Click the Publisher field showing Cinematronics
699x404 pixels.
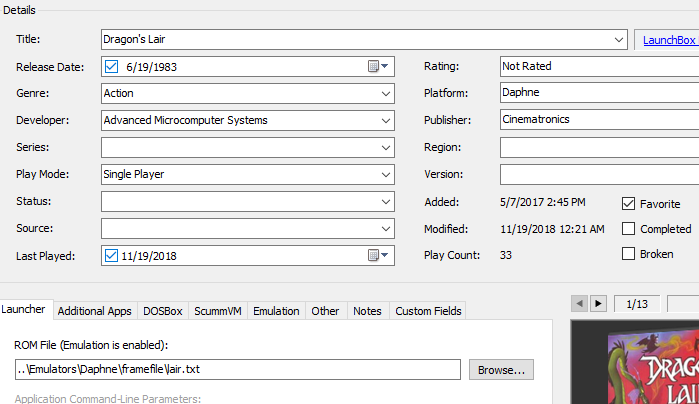pyautogui.click(x=599, y=120)
